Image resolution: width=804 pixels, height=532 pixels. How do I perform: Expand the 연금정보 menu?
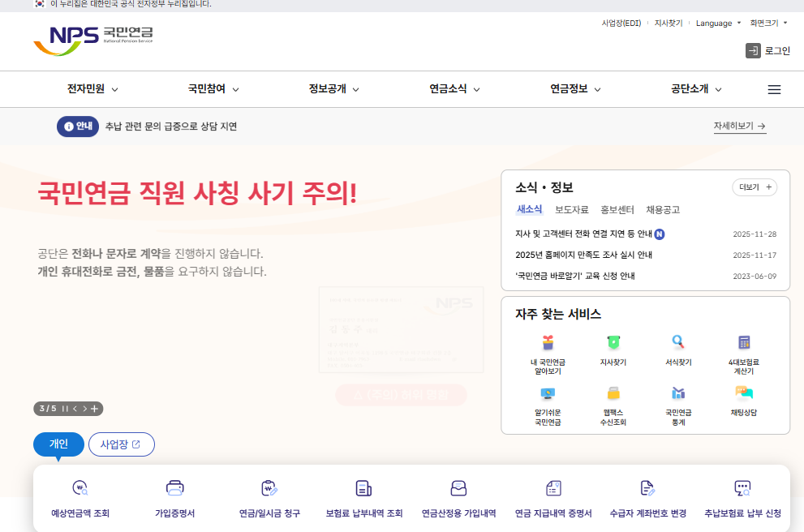[x=575, y=89]
